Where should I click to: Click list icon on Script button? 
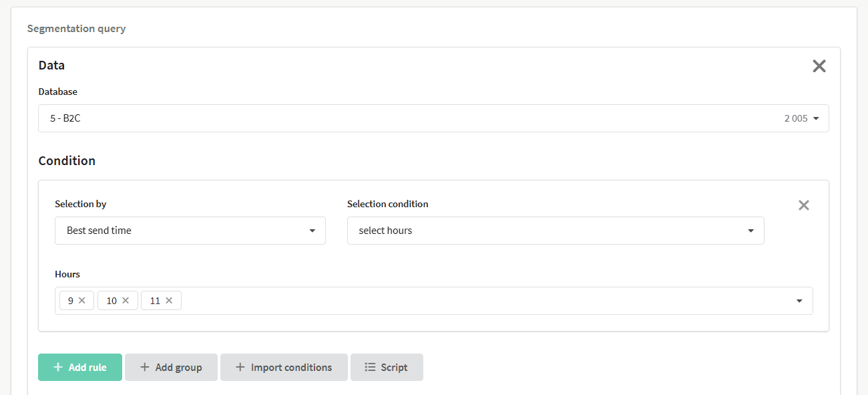pyautogui.click(x=370, y=367)
